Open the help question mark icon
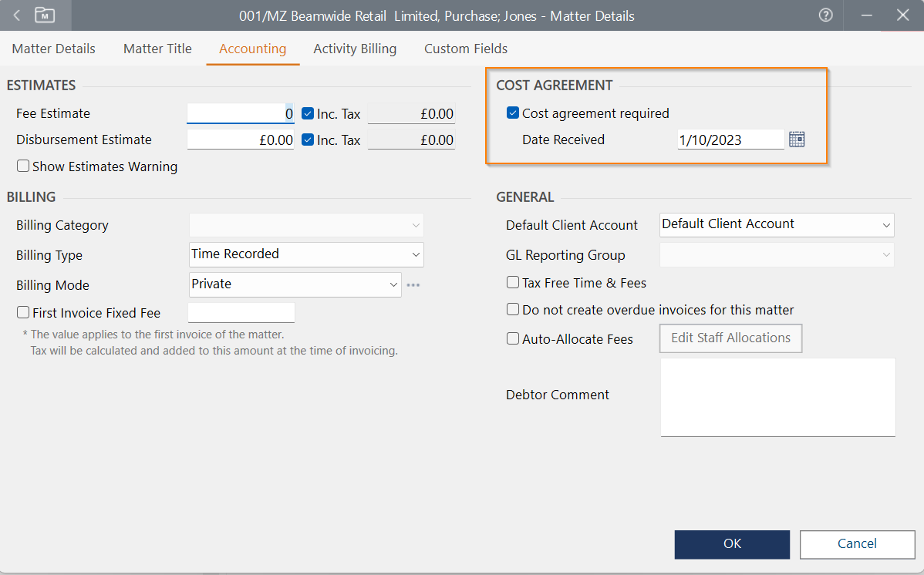 click(x=825, y=15)
